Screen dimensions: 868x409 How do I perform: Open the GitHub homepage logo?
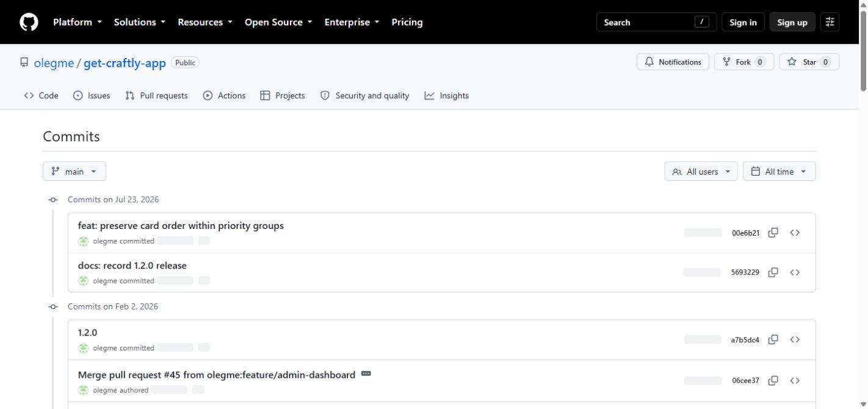coord(29,22)
